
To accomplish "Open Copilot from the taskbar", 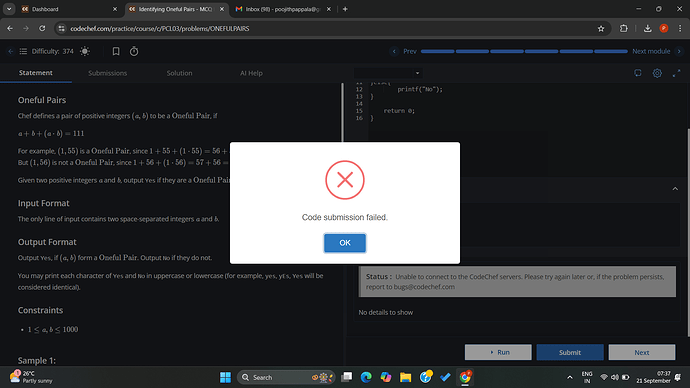I will click(386, 377).
